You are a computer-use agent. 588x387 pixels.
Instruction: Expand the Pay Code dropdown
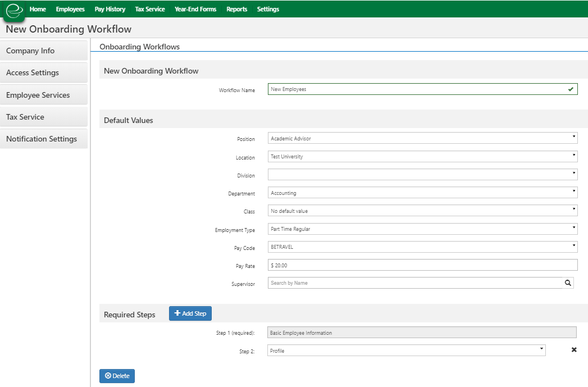point(423,247)
